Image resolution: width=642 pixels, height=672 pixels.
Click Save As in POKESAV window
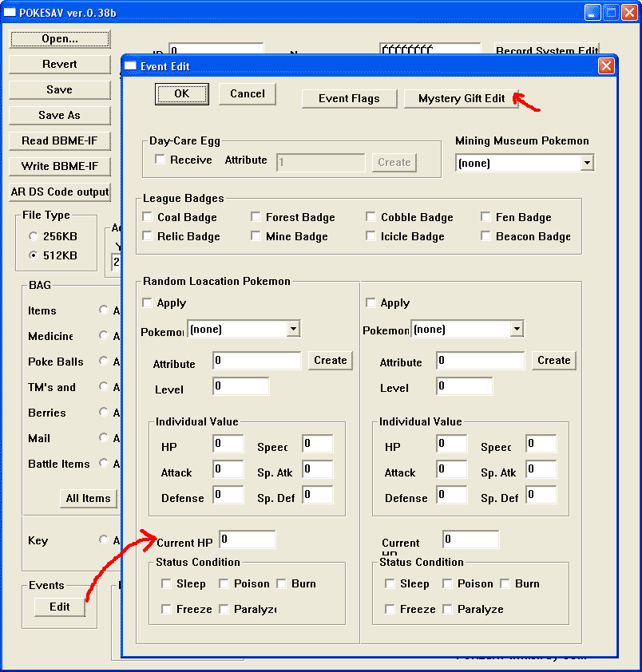(x=60, y=115)
